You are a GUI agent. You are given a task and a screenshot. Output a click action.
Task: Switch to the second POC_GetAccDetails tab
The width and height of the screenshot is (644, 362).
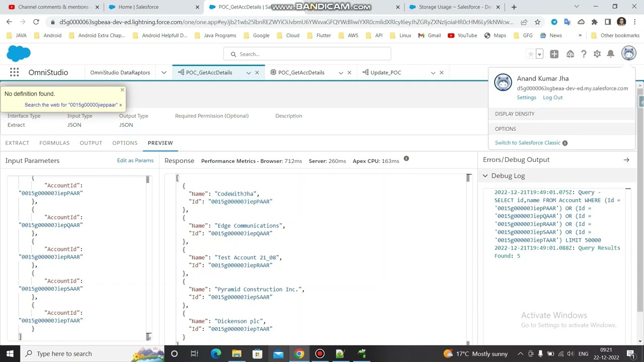pos(301,72)
